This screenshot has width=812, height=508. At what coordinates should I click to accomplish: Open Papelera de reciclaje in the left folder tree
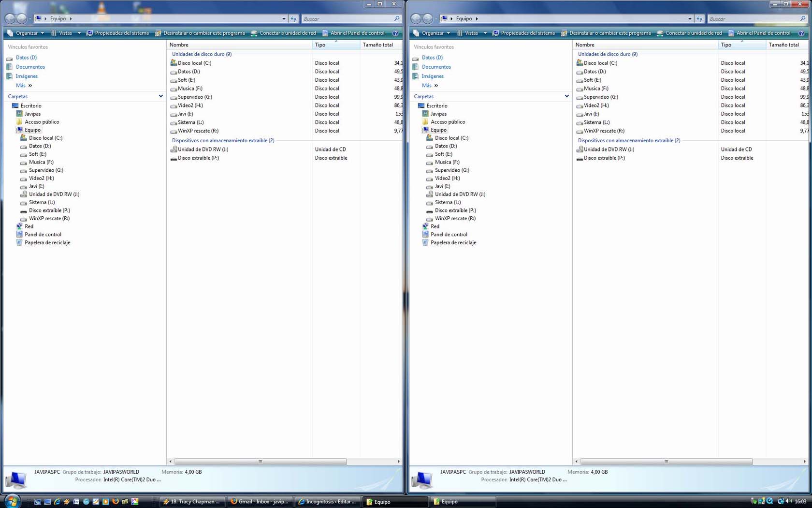[47, 242]
